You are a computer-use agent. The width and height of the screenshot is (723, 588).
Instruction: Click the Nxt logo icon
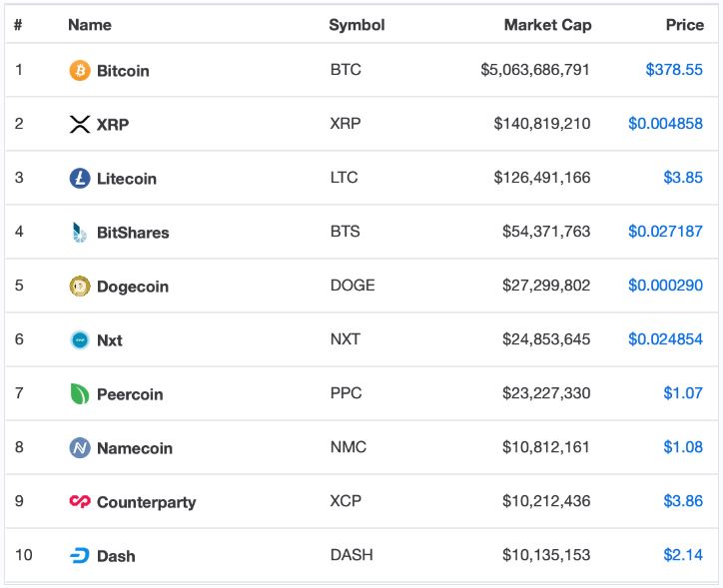click(80, 340)
